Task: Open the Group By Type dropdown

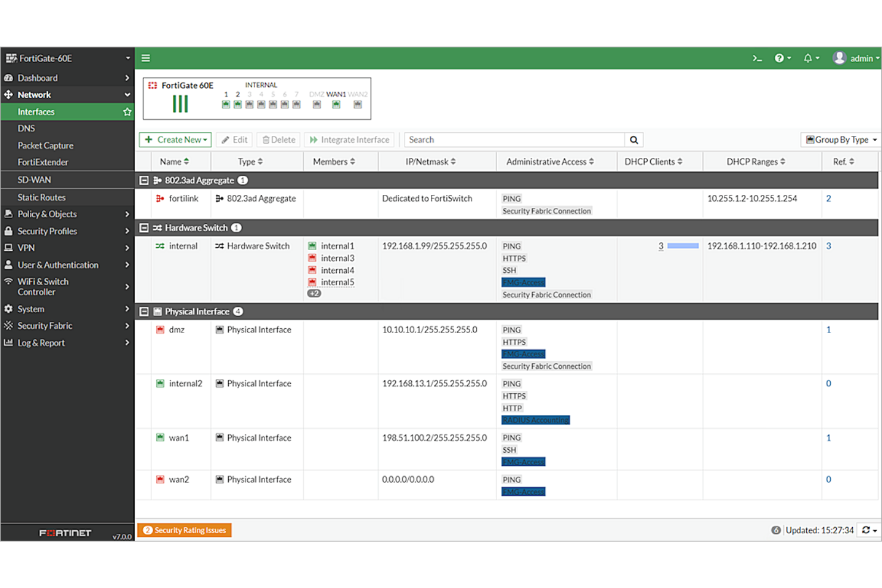Action: tap(840, 139)
